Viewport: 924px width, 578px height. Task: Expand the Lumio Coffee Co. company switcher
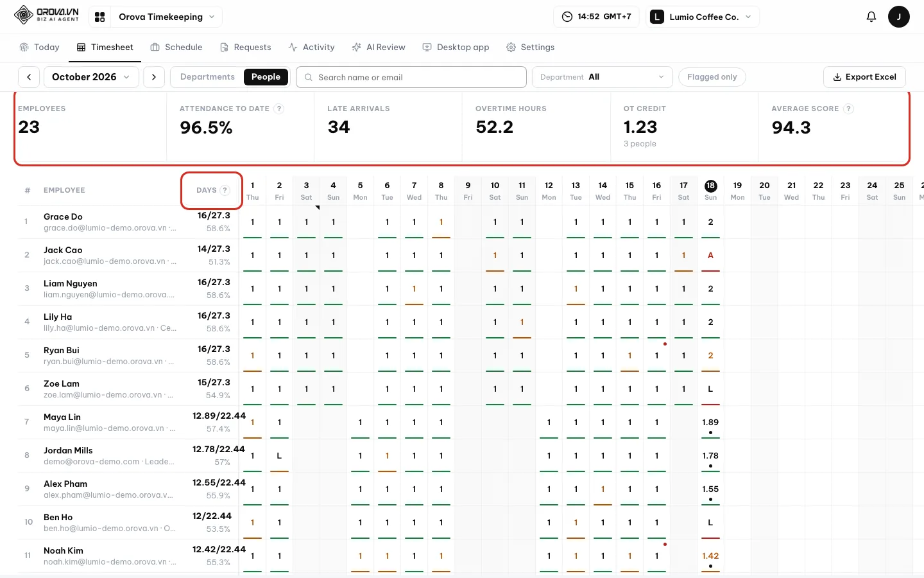click(x=702, y=17)
